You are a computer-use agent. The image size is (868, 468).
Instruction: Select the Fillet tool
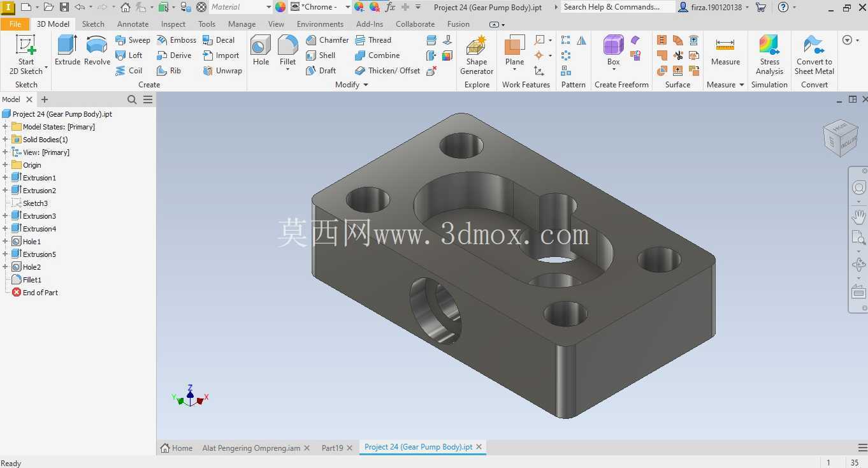pyautogui.click(x=287, y=51)
